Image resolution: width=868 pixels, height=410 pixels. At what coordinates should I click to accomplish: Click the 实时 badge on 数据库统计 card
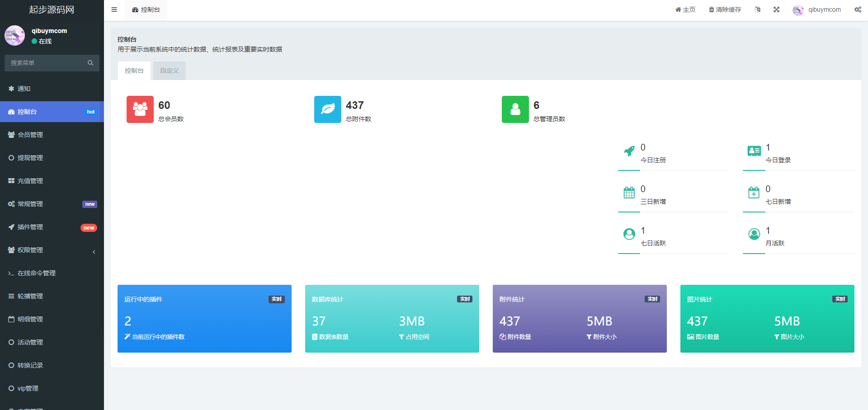click(x=465, y=299)
